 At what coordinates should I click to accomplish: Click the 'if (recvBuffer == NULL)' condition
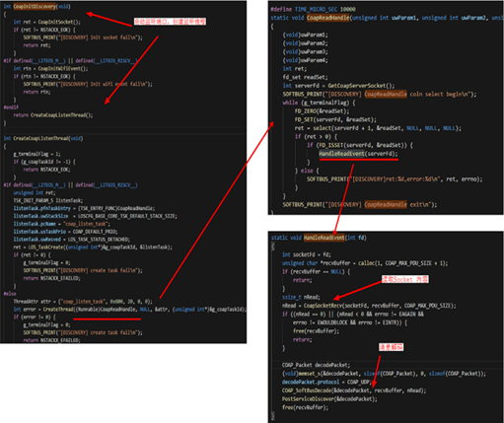316,272
